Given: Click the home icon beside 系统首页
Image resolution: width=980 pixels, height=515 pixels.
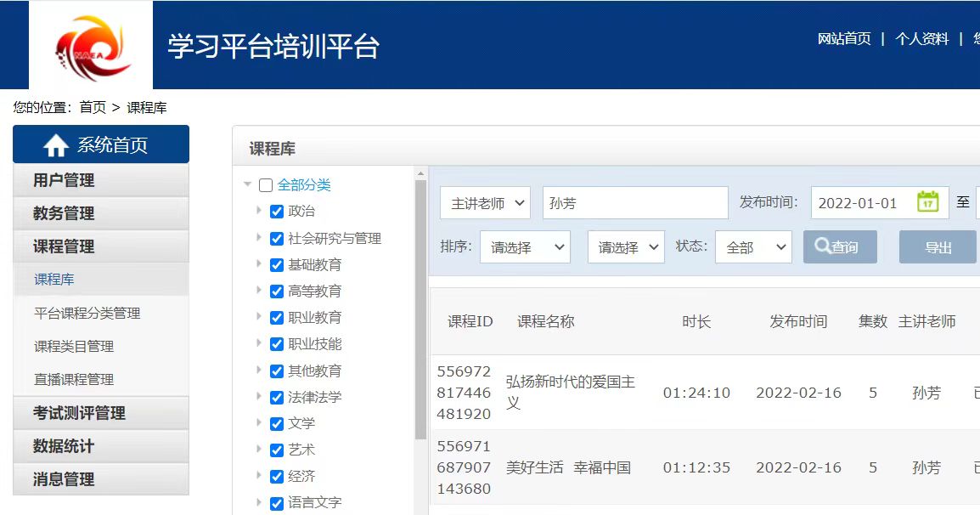Looking at the screenshot, I should point(56,146).
